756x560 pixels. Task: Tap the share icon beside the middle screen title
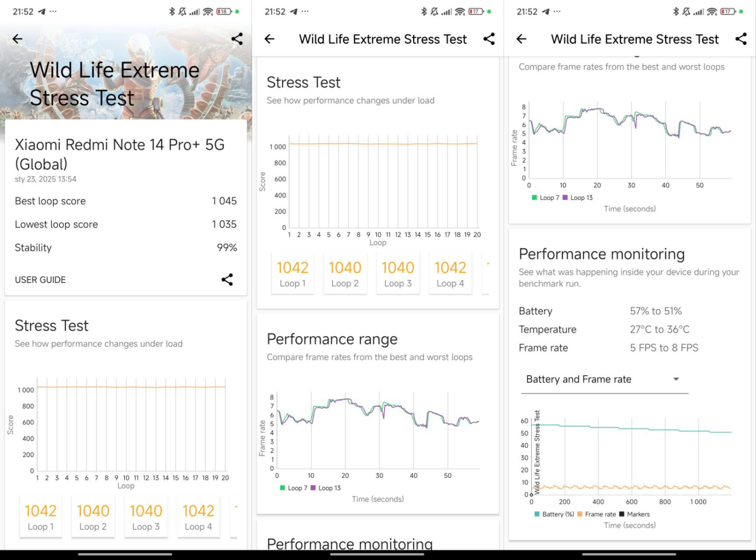tap(489, 39)
